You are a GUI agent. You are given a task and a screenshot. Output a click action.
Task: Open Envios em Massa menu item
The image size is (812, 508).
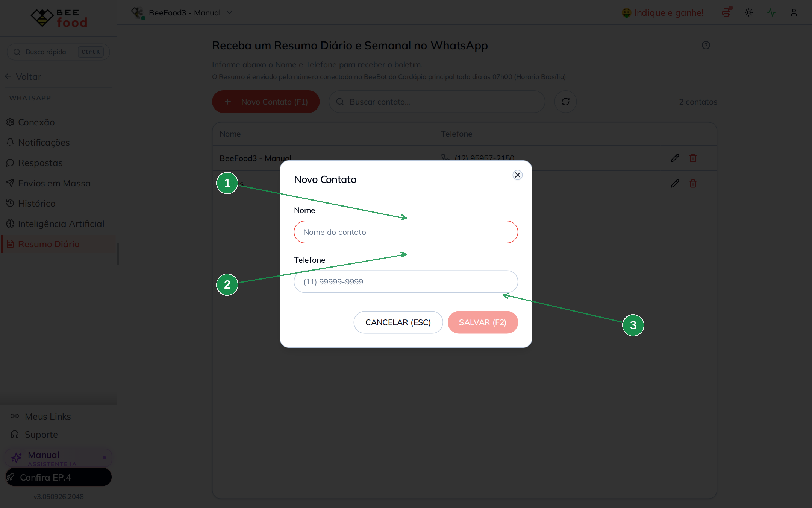(x=58, y=183)
